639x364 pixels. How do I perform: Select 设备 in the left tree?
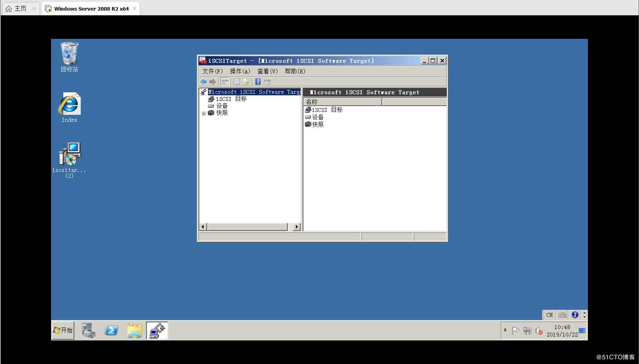point(222,106)
